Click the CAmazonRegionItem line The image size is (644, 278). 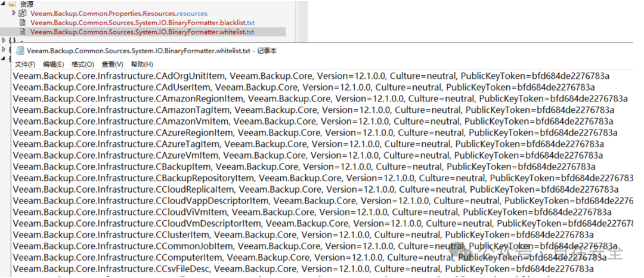(x=320, y=99)
